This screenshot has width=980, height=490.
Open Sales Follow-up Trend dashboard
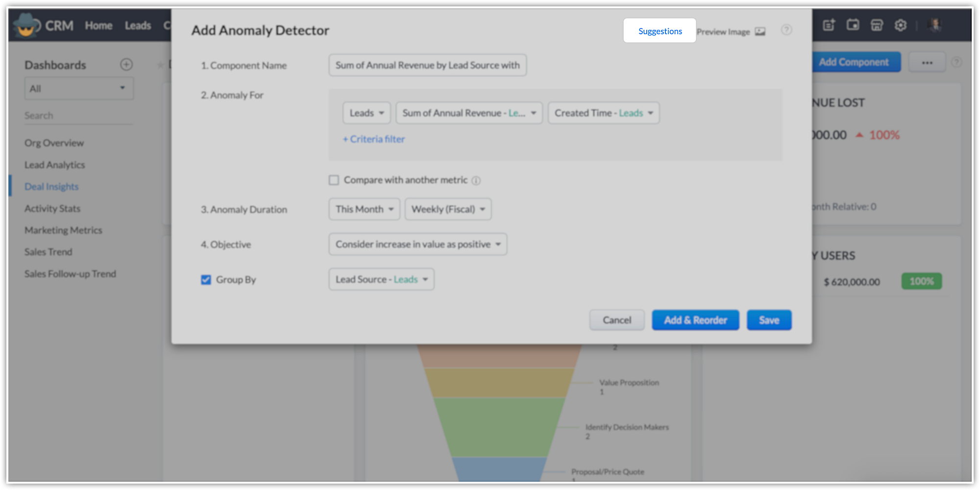point(70,274)
